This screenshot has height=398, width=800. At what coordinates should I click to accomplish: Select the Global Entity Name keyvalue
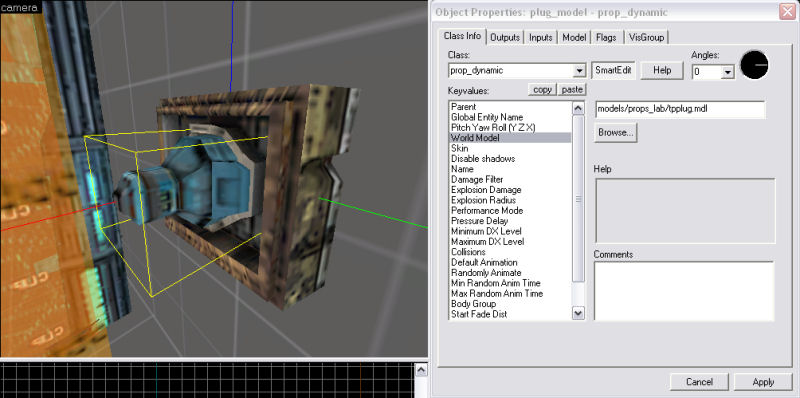509,117
